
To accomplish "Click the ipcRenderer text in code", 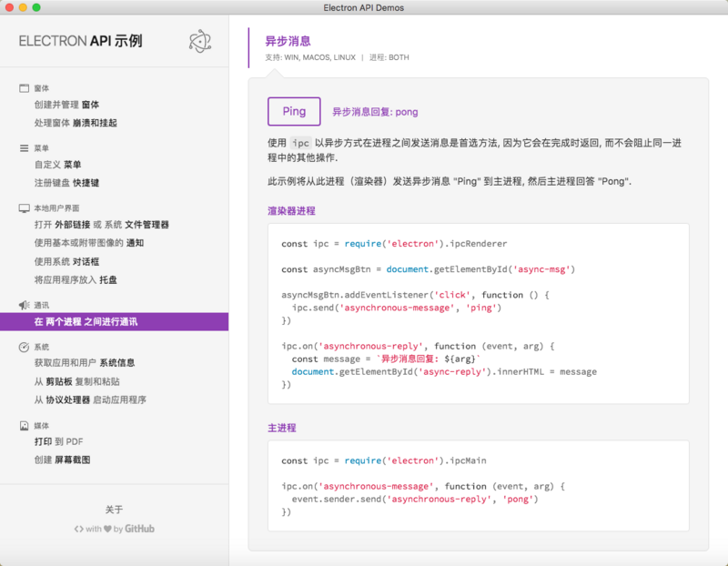I will click(x=479, y=244).
